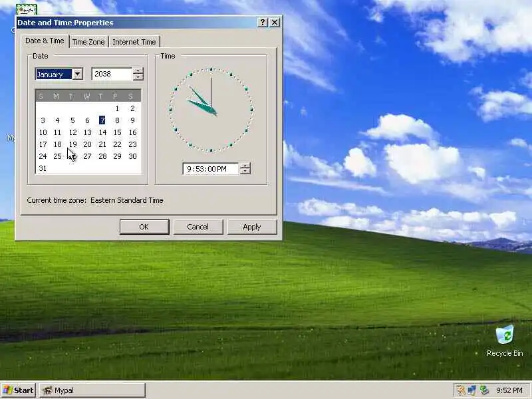Select day 8 in the calendar
Image resolution: width=532 pixels, height=399 pixels.
pos(117,120)
